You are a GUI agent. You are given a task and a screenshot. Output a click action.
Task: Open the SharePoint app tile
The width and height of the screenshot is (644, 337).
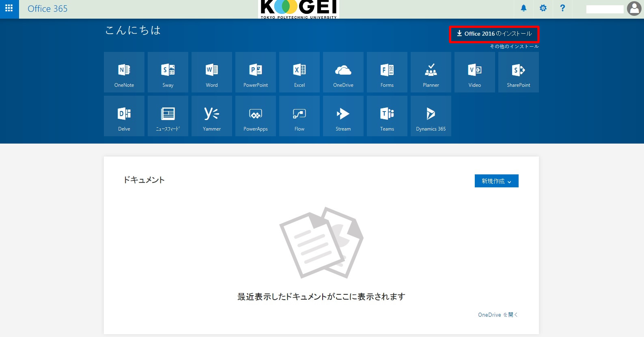pos(519,72)
